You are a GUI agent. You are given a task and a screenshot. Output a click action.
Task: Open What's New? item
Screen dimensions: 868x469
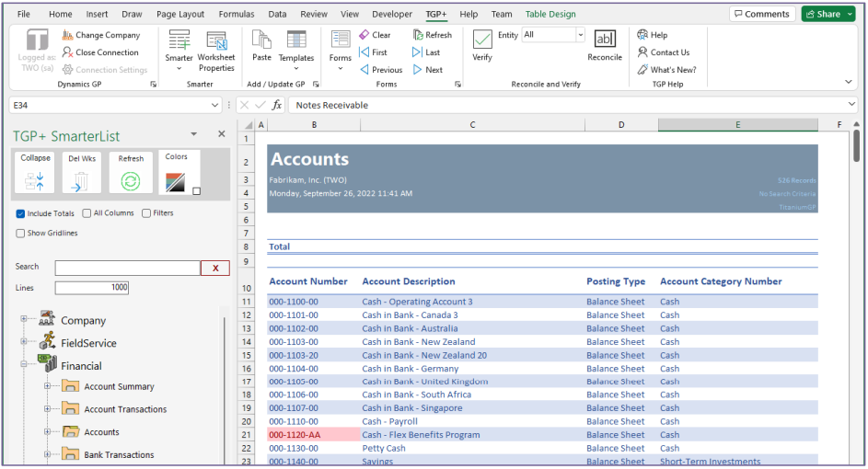coord(666,70)
